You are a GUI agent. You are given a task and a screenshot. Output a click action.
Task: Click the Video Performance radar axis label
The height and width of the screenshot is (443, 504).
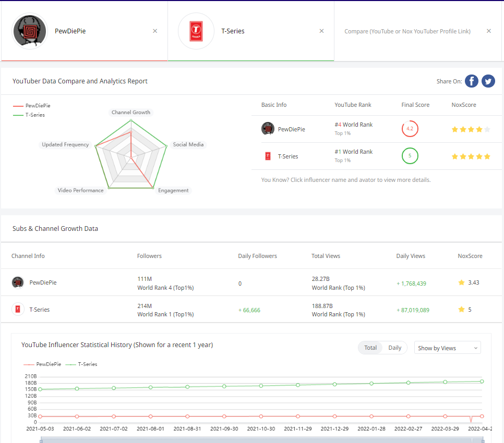click(x=81, y=190)
